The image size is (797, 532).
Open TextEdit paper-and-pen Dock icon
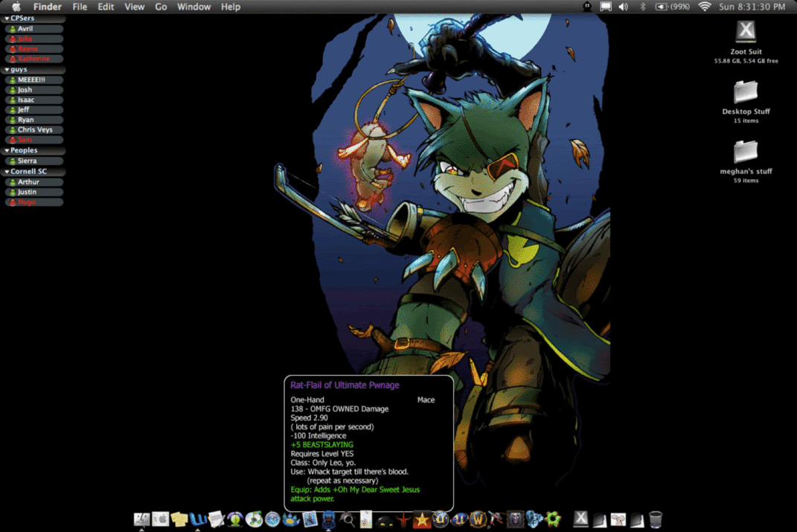point(217,519)
